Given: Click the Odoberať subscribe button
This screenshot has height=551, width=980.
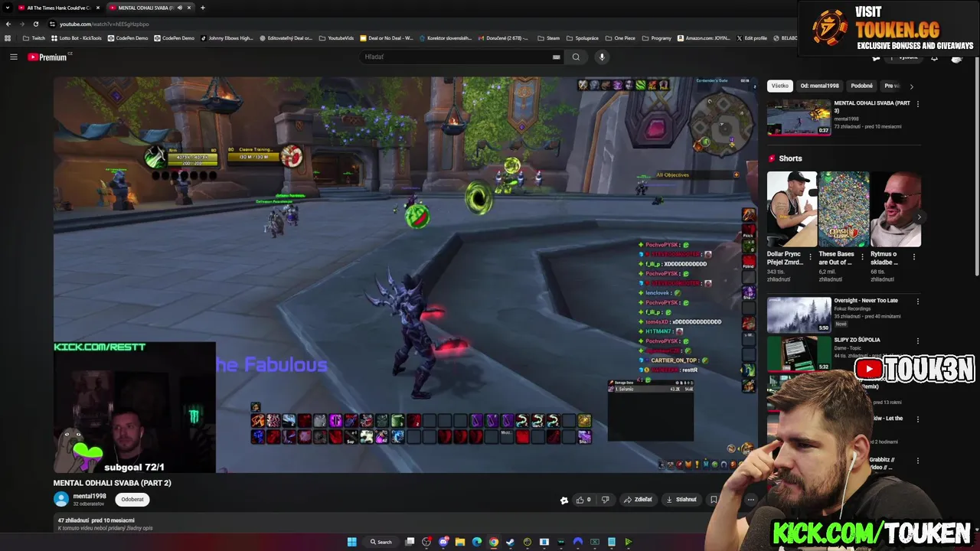Looking at the screenshot, I should pos(132,500).
